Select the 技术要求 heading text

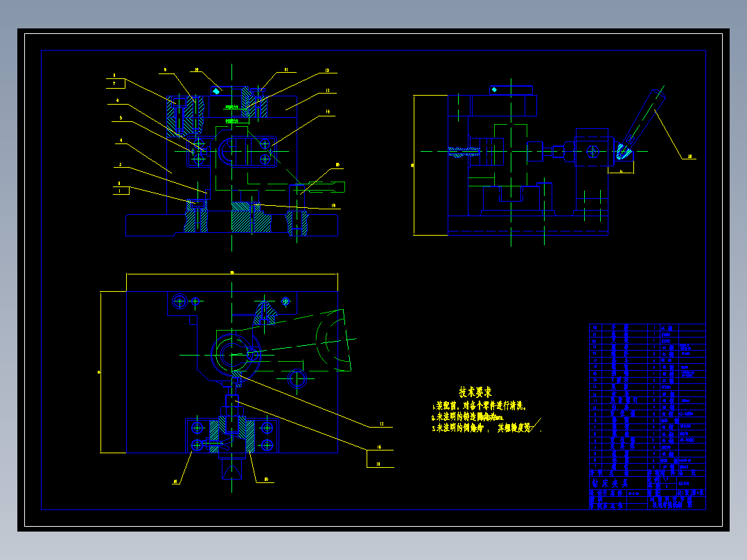pos(475,392)
